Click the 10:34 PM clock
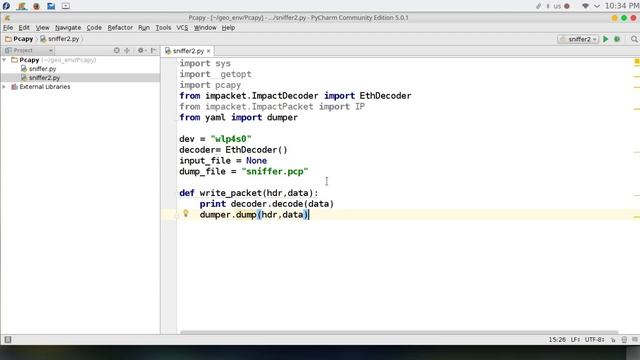This screenshot has width=640, height=360. coord(621,6)
